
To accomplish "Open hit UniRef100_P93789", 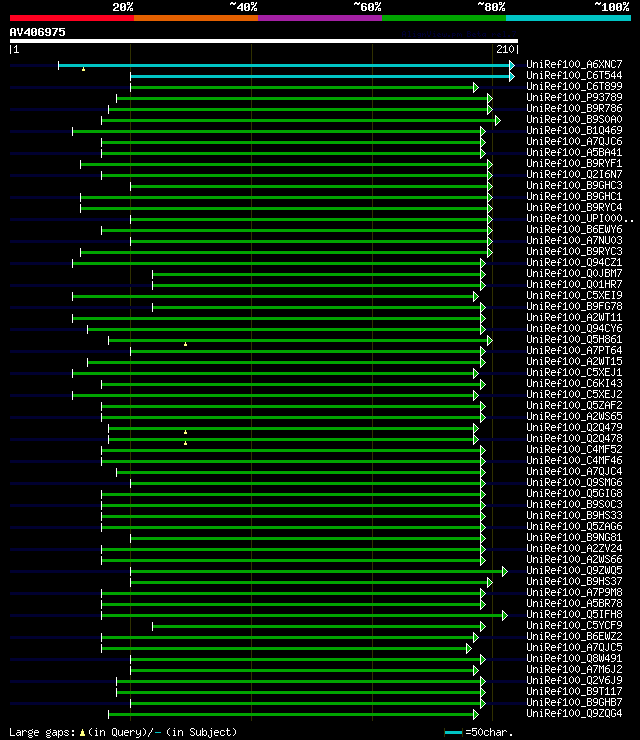I will [574, 97].
